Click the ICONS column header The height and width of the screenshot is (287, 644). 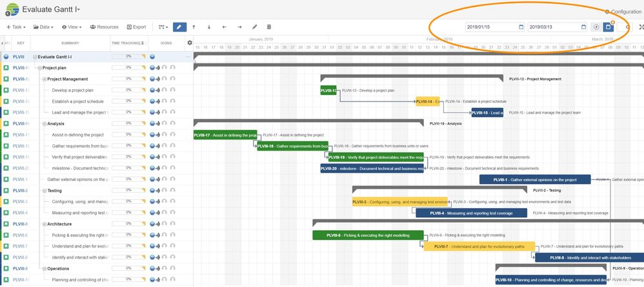[x=166, y=43]
